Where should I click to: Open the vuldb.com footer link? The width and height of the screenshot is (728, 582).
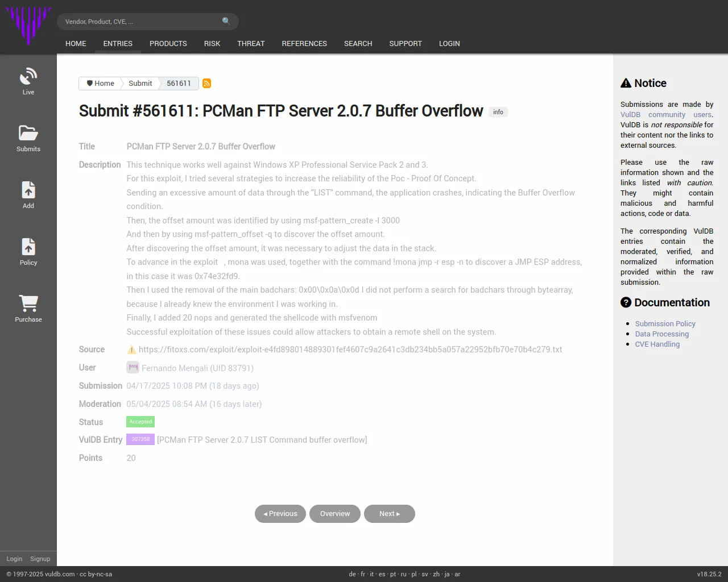tap(60, 575)
